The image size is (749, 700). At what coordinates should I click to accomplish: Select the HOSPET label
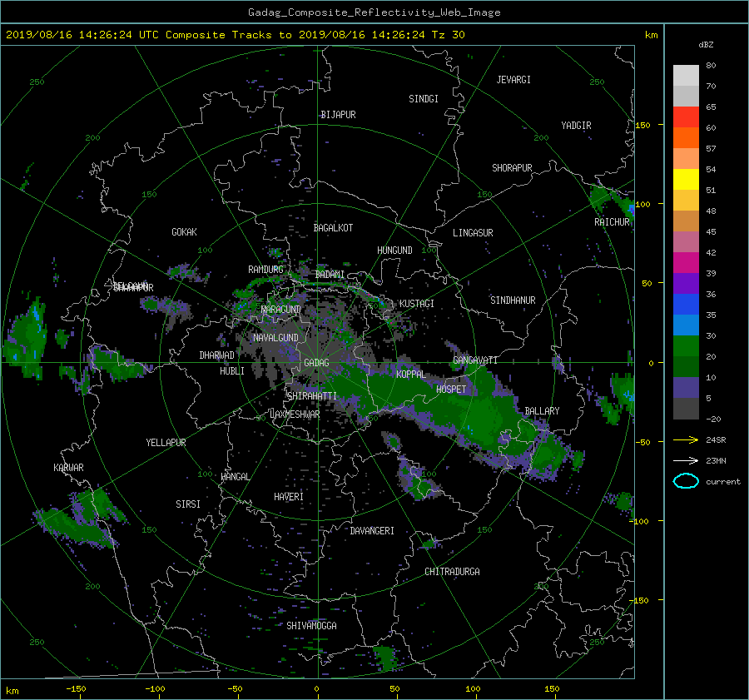point(451,390)
